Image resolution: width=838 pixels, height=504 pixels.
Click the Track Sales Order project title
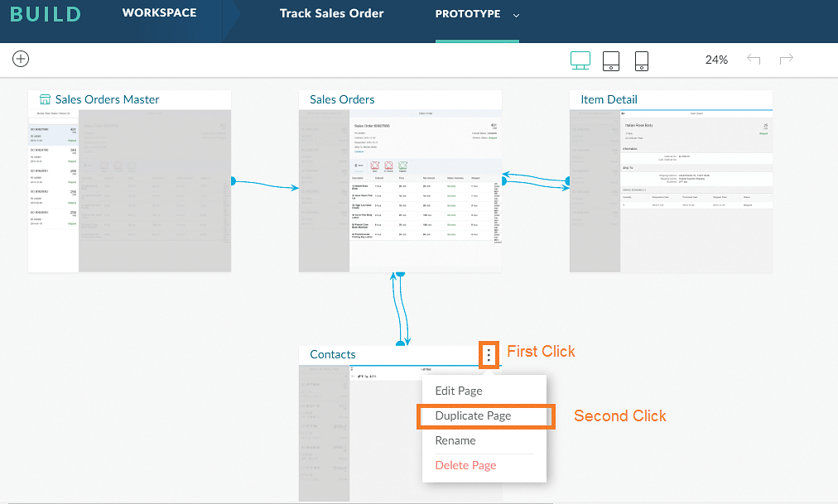point(331,13)
